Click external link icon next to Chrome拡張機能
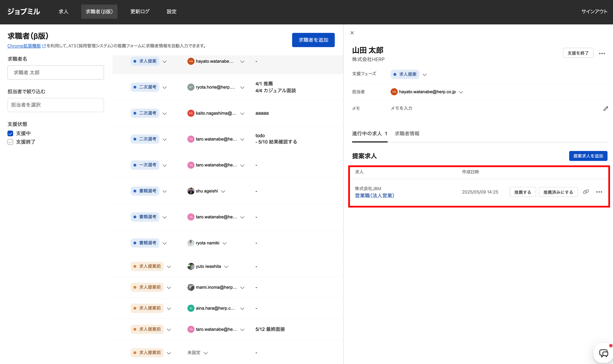The width and height of the screenshot is (613, 364). pos(44,46)
